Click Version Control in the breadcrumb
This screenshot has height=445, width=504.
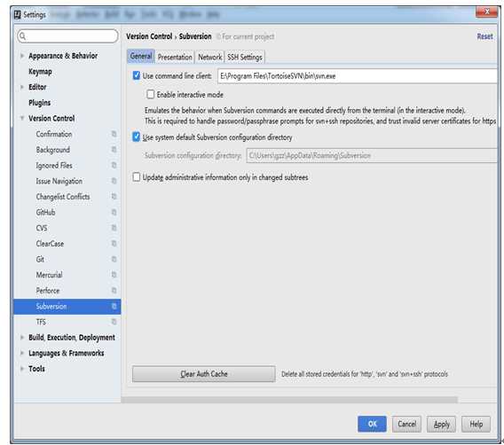click(149, 36)
